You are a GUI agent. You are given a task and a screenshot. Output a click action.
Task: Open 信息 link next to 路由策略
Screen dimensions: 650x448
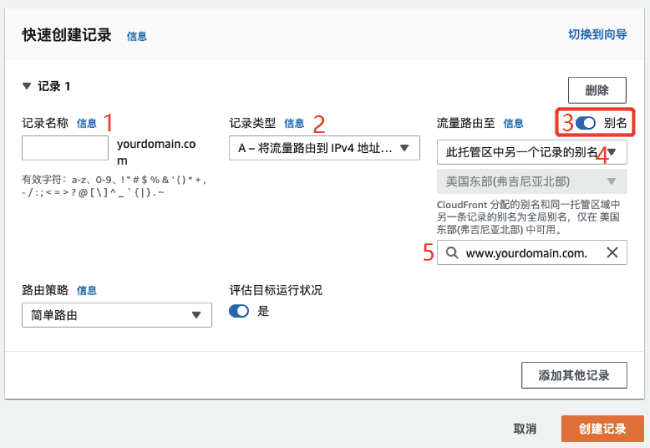tap(87, 291)
